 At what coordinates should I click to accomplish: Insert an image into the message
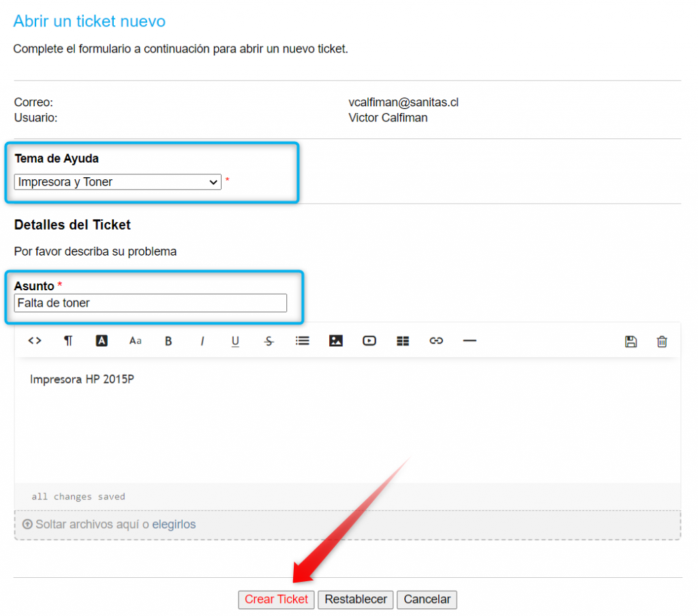335,341
